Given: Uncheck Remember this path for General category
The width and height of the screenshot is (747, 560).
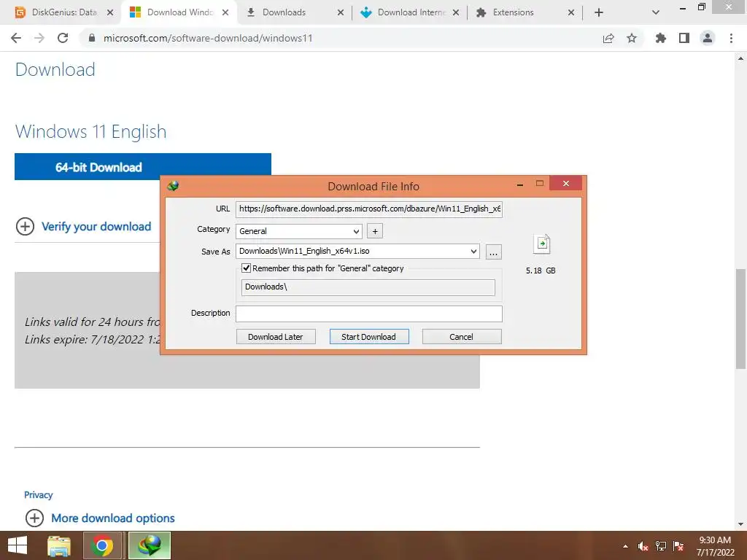Looking at the screenshot, I should (247, 268).
